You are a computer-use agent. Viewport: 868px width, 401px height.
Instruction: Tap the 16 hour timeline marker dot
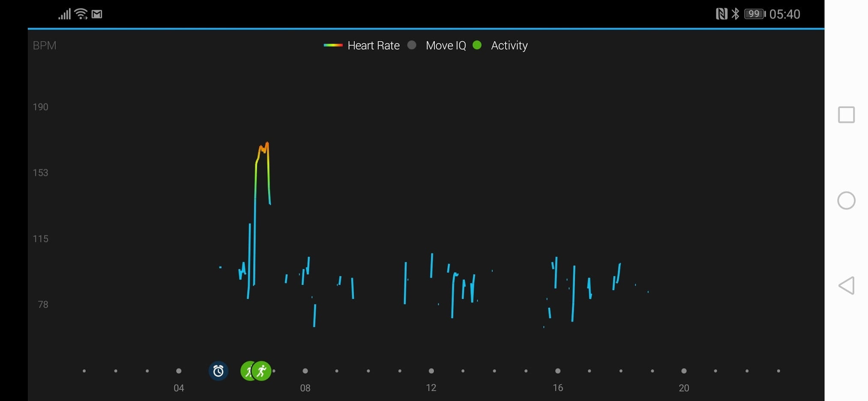(558, 371)
